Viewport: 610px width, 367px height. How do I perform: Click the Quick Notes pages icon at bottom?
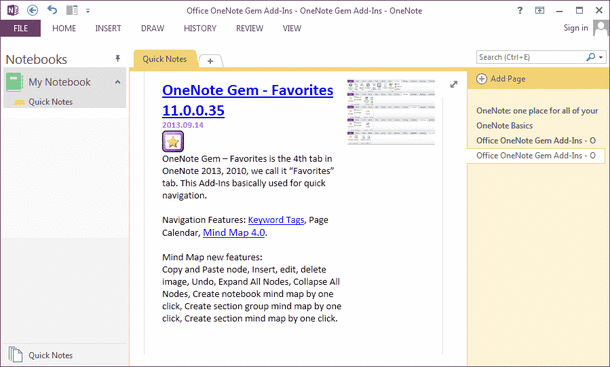[x=15, y=355]
